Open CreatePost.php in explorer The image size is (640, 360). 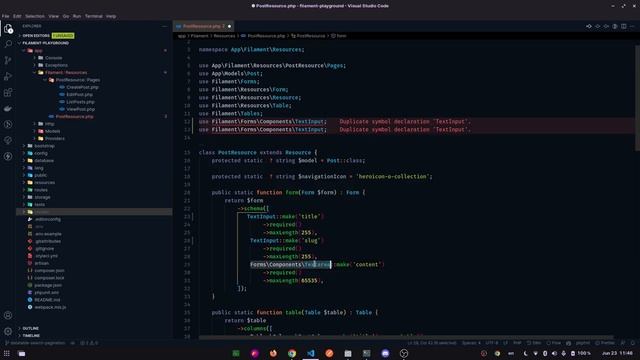(x=82, y=87)
